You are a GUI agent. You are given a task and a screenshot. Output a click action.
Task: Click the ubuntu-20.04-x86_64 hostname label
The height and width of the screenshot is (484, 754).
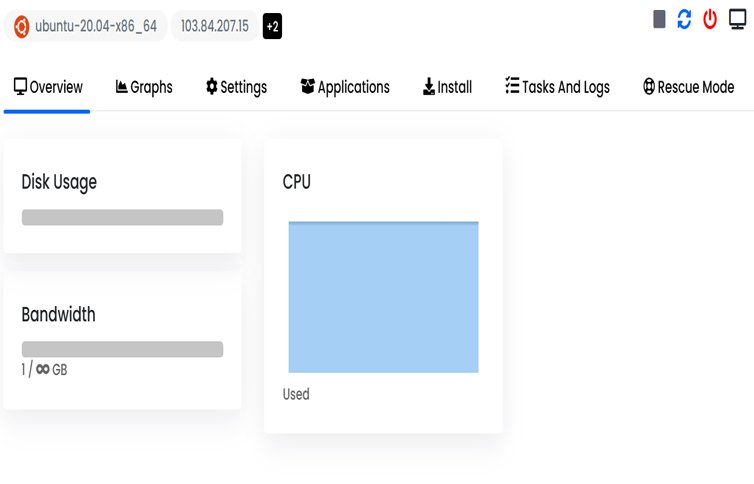pyautogui.click(x=96, y=26)
